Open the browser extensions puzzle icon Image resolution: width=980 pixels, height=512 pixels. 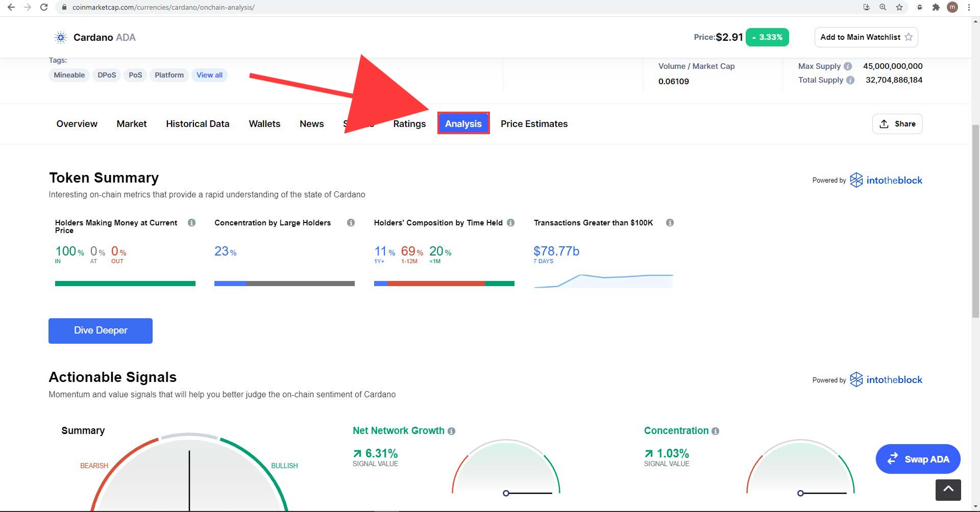(936, 7)
